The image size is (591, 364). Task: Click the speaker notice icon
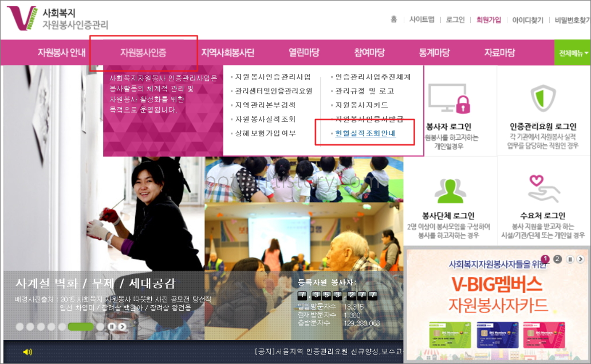(27, 351)
